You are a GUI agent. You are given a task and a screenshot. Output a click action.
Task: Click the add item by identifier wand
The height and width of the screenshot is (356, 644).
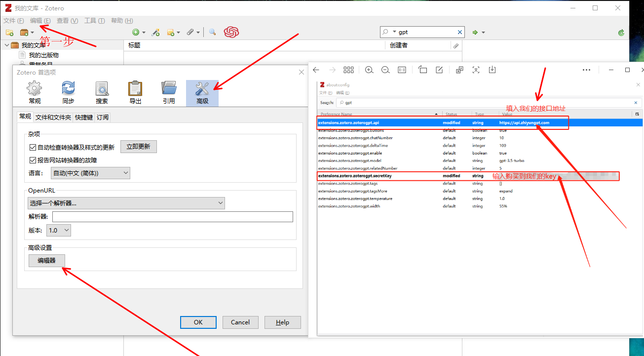tap(155, 33)
